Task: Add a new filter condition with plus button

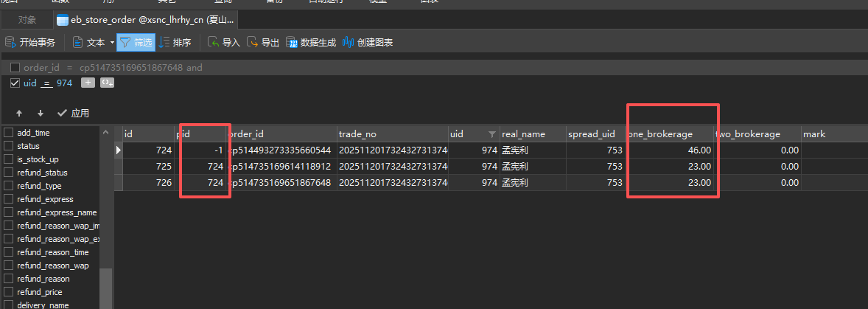Action: pyautogui.click(x=88, y=83)
